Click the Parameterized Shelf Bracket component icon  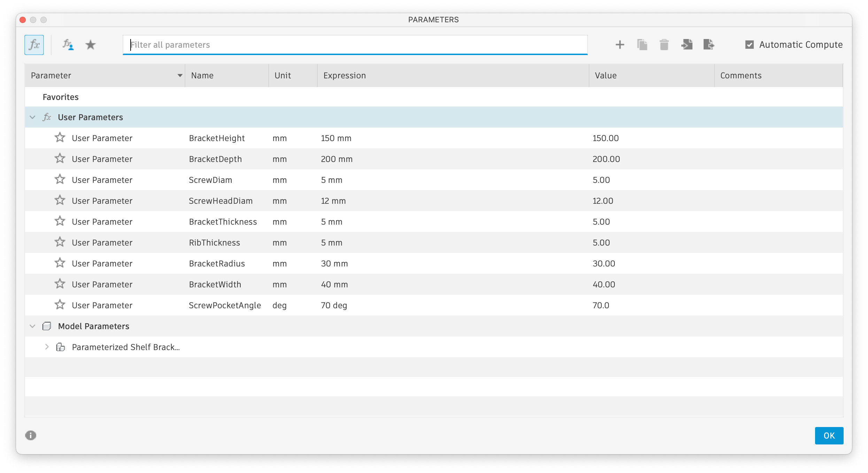tap(61, 347)
